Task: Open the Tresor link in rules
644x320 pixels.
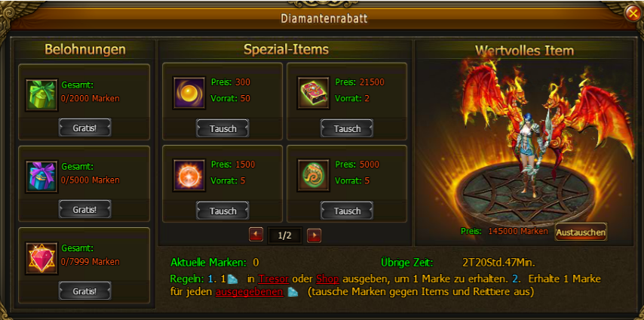Action: [274, 279]
